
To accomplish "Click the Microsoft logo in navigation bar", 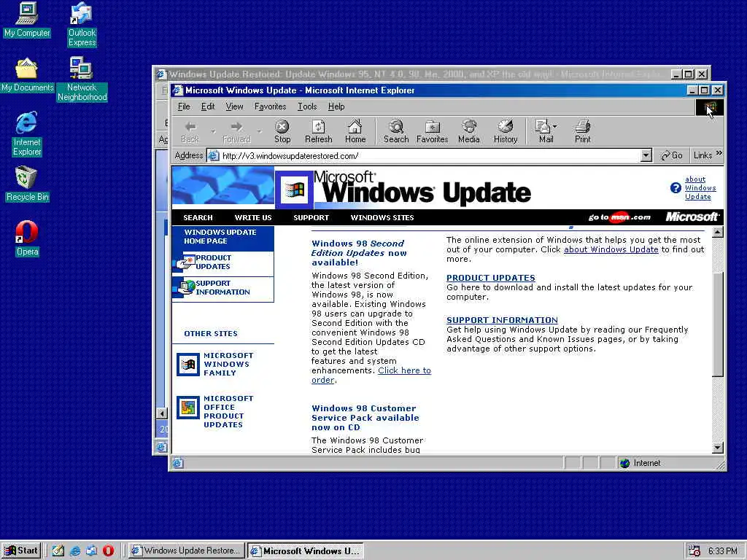I will tap(692, 217).
